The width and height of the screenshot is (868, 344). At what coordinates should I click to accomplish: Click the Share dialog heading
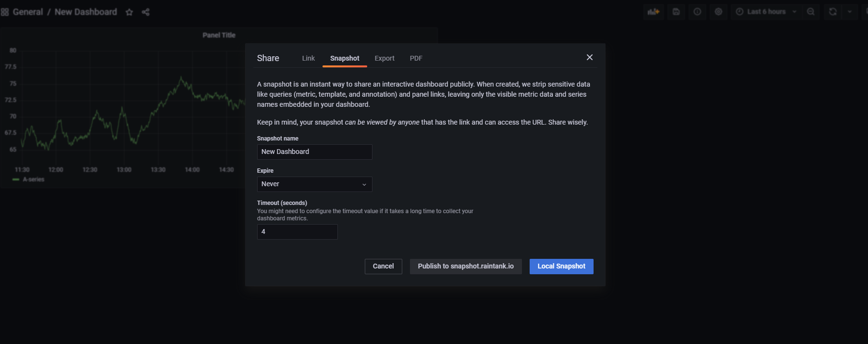268,58
